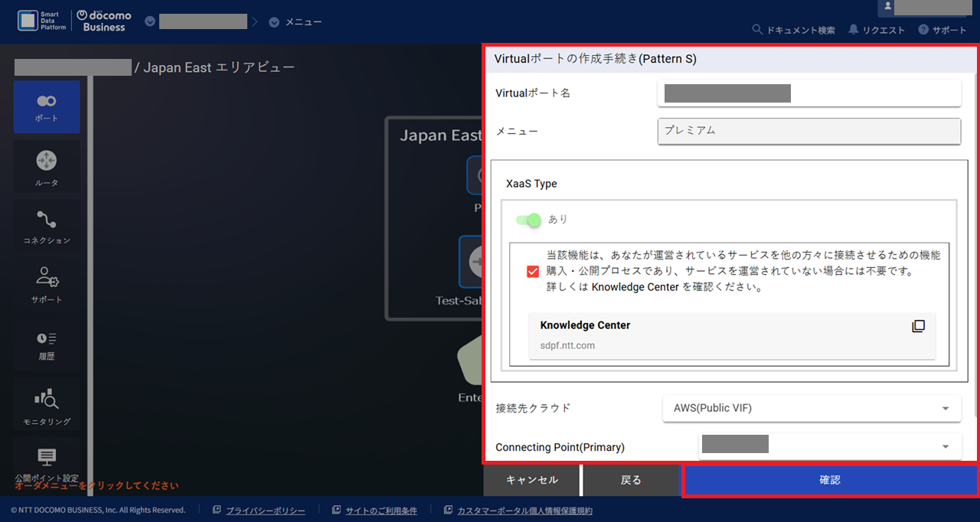Viewport: 980px width, 522px height.
Task: Show the 履歴 history panel
Action: tap(47, 344)
